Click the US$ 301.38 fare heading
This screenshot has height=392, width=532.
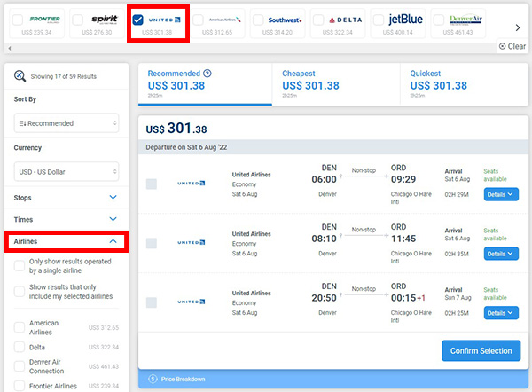click(176, 129)
